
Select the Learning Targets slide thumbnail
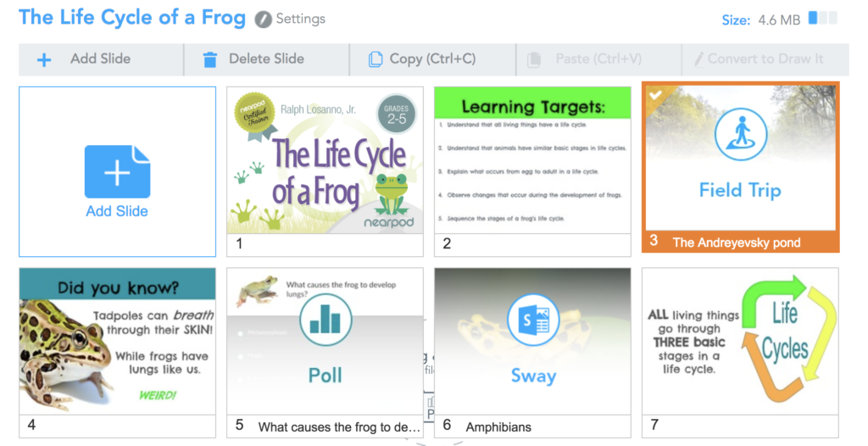[x=532, y=171]
